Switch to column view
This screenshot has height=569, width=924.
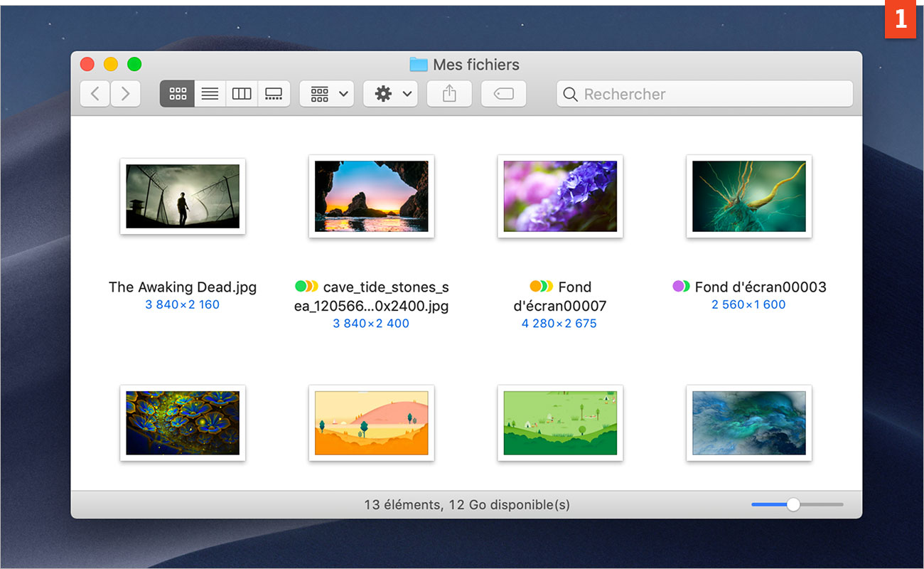tap(242, 94)
